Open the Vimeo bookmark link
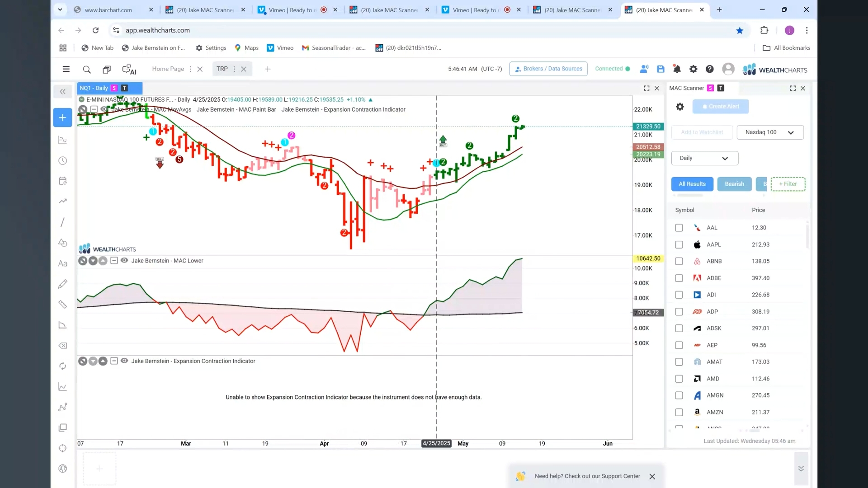868x488 pixels. (x=280, y=48)
